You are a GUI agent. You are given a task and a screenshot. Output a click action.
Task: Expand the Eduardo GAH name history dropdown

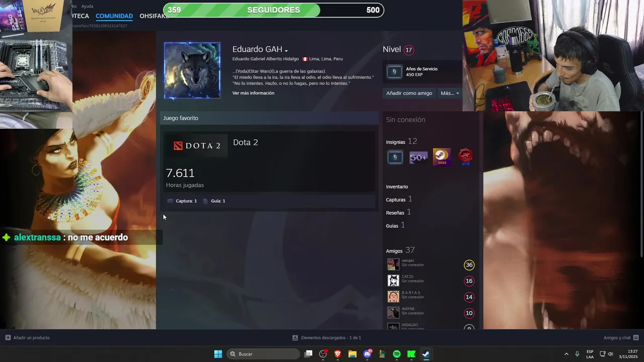tap(286, 51)
